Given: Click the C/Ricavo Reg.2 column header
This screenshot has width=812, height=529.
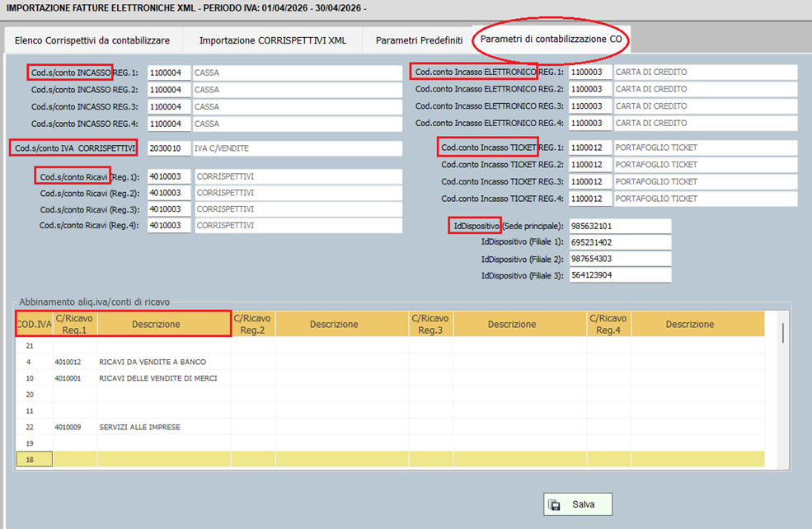Looking at the screenshot, I should pos(252,324).
